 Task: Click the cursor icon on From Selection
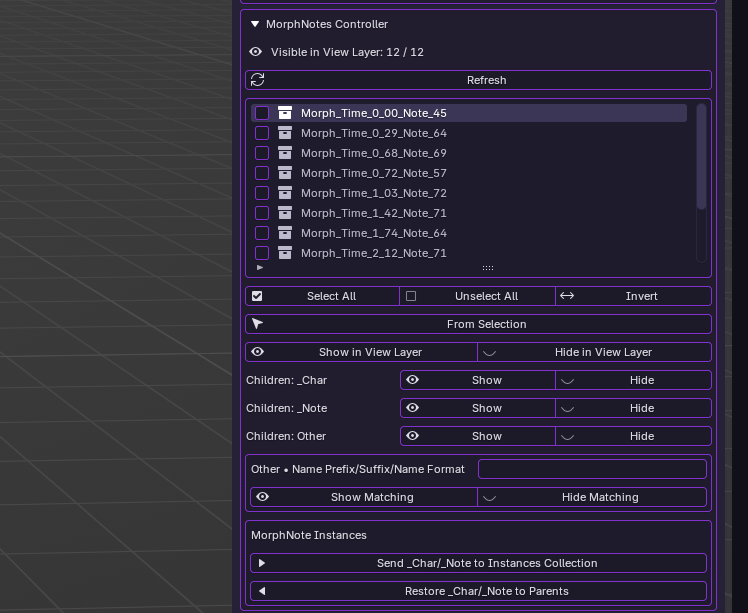[258, 324]
